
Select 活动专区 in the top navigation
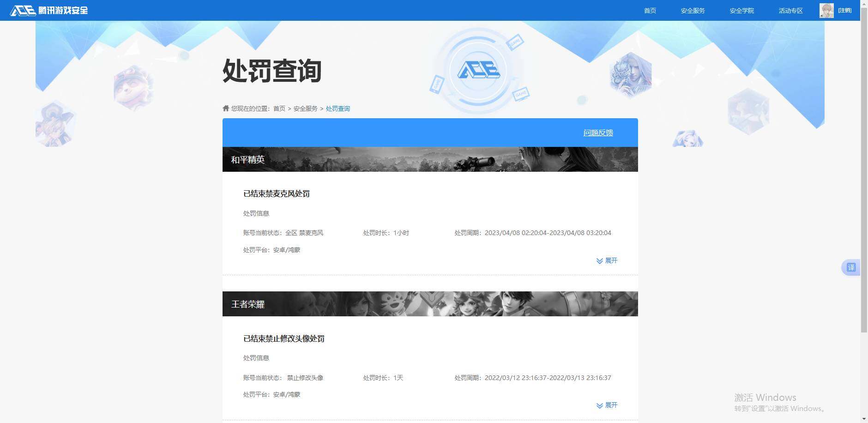click(790, 10)
